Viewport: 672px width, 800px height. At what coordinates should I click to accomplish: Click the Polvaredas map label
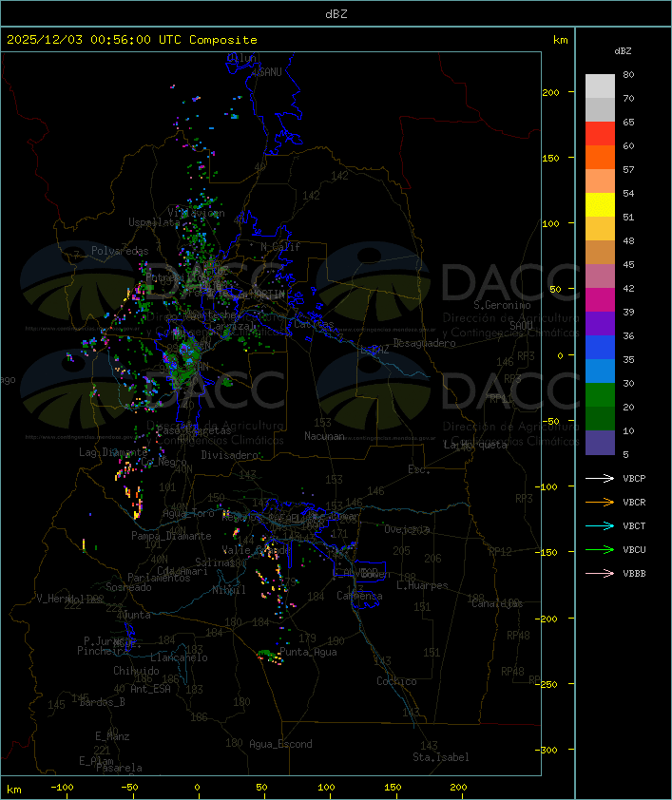120,251
